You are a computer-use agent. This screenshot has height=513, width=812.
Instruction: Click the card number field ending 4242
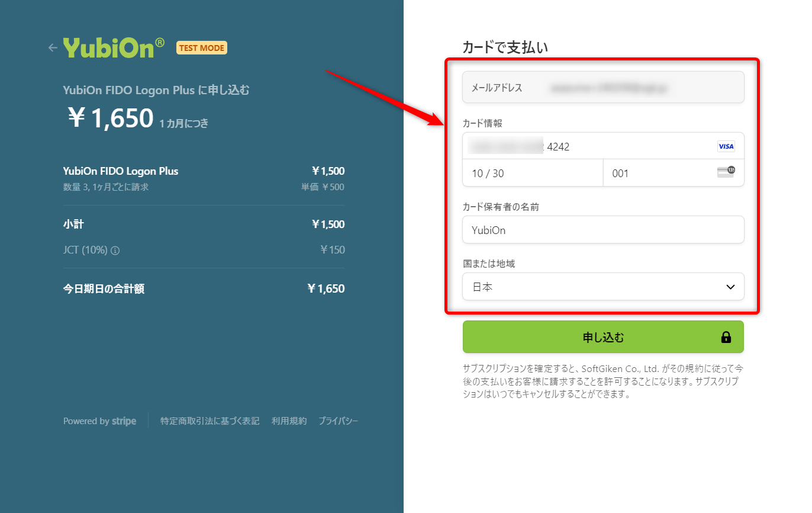(603, 146)
